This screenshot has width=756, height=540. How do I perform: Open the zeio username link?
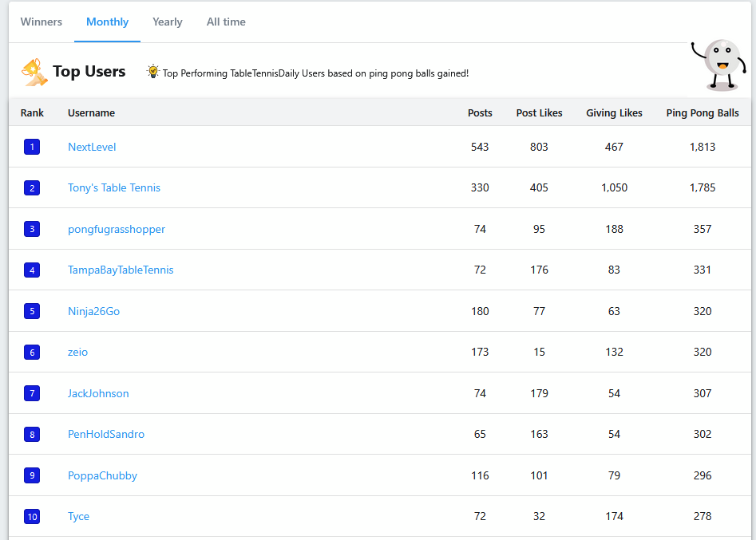77,352
